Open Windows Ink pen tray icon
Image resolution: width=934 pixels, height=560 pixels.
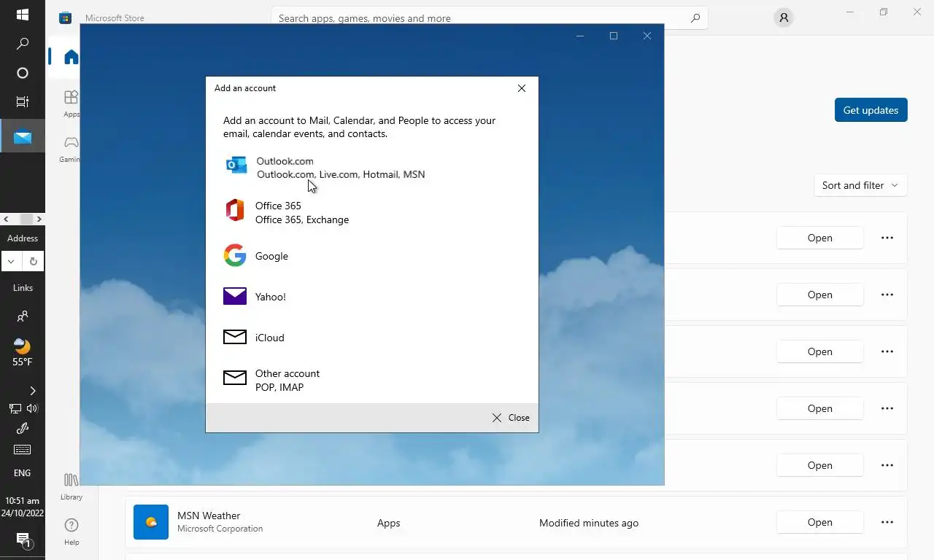(23, 429)
